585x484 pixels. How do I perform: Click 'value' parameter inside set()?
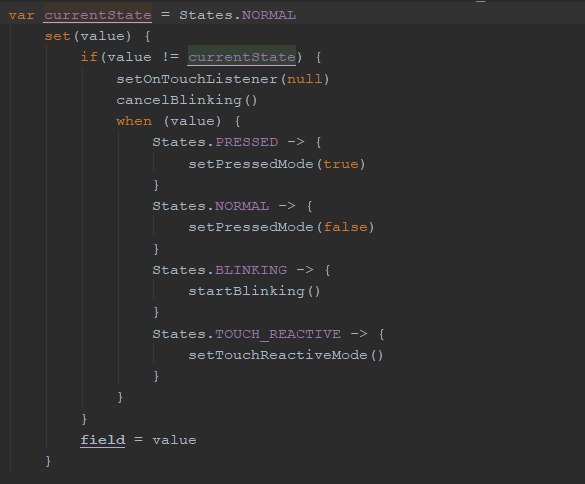pos(103,36)
